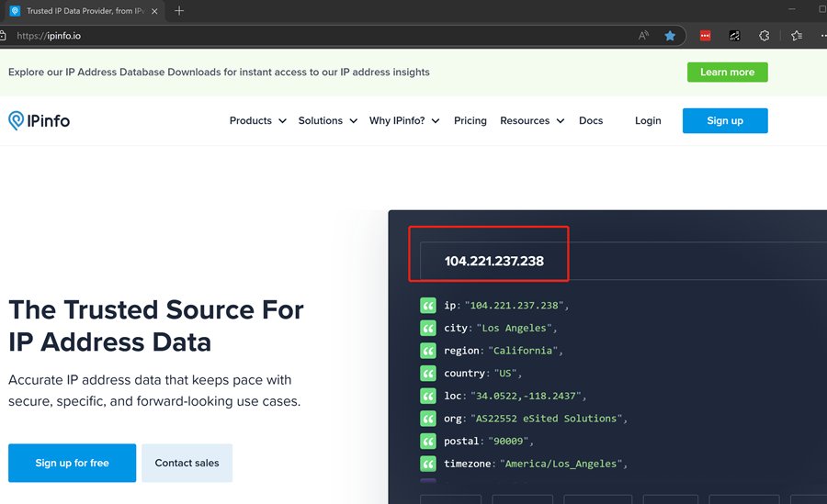Viewport: 827px width, 504px height.
Task: Click the blue Sign up button
Action: click(725, 121)
